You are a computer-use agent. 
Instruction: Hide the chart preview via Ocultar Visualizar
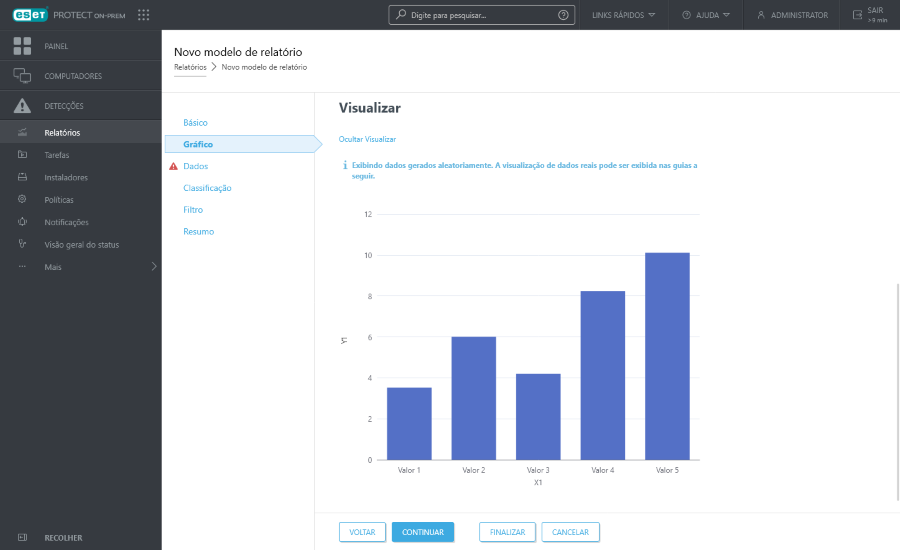click(x=367, y=139)
